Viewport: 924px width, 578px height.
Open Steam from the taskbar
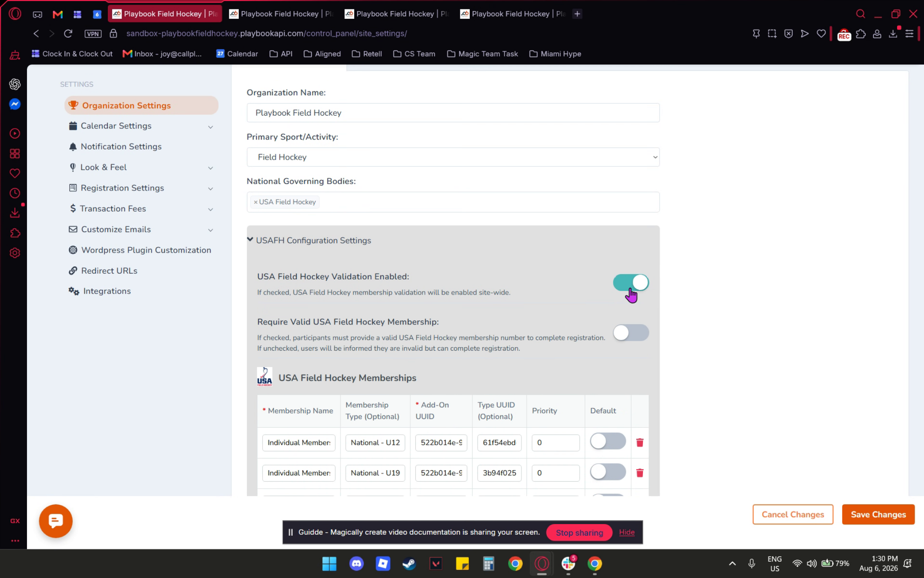tap(409, 564)
